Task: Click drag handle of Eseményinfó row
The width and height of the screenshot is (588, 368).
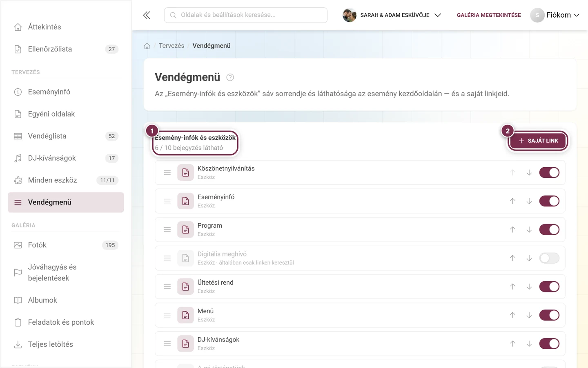Action: pyautogui.click(x=167, y=201)
